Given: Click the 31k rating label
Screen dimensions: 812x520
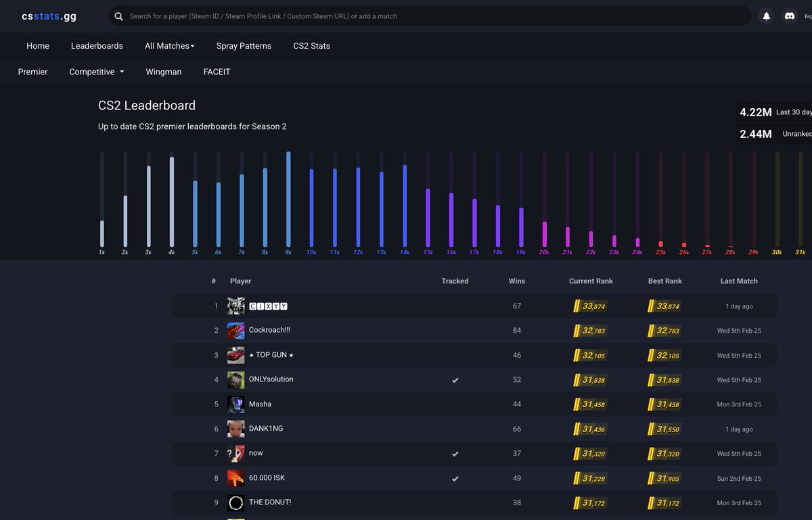Looking at the screenshot, I should tap(800, 252).
